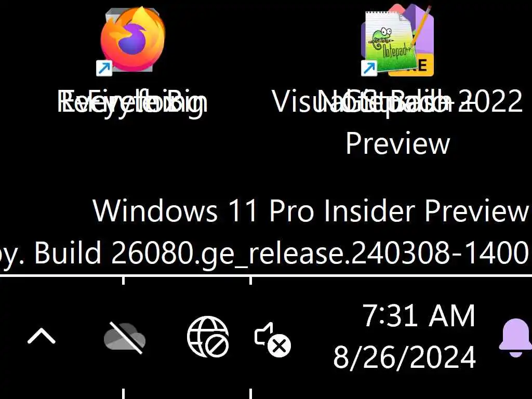The image size is (532, 399).
Task: Click the Windows 11 Pro Insider Preview watermark
Action: tap(311, 211)
